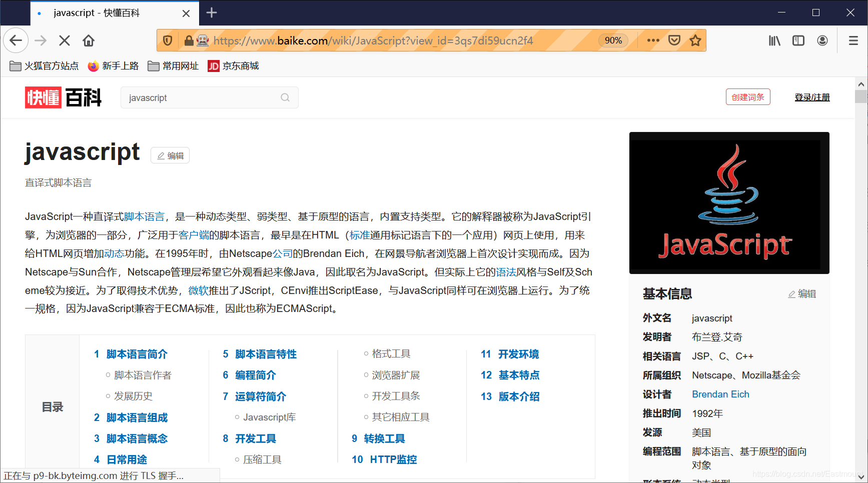Open the hamburger menu
The image size is (868, 483).
pyautogui.click(x=854, y=40)
